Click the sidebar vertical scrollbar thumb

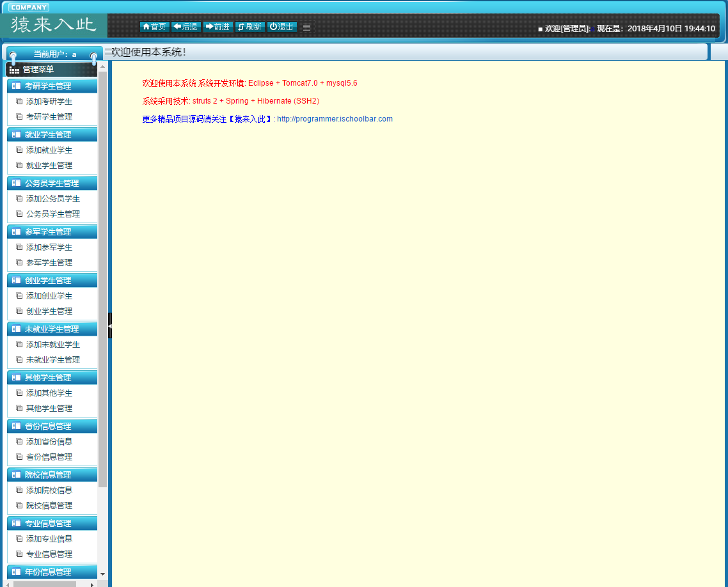(x=102, y=279)
